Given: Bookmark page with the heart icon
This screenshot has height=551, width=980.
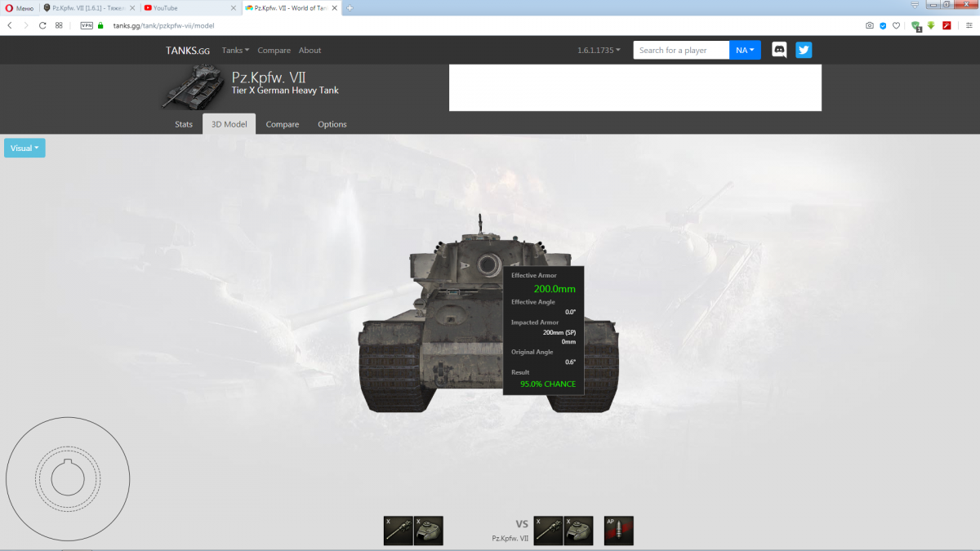Looking at the screenshot, I should click(896, 25).
